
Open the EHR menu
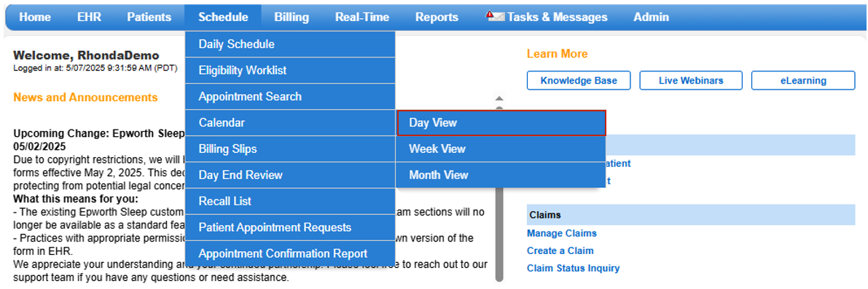coord(89,17)
